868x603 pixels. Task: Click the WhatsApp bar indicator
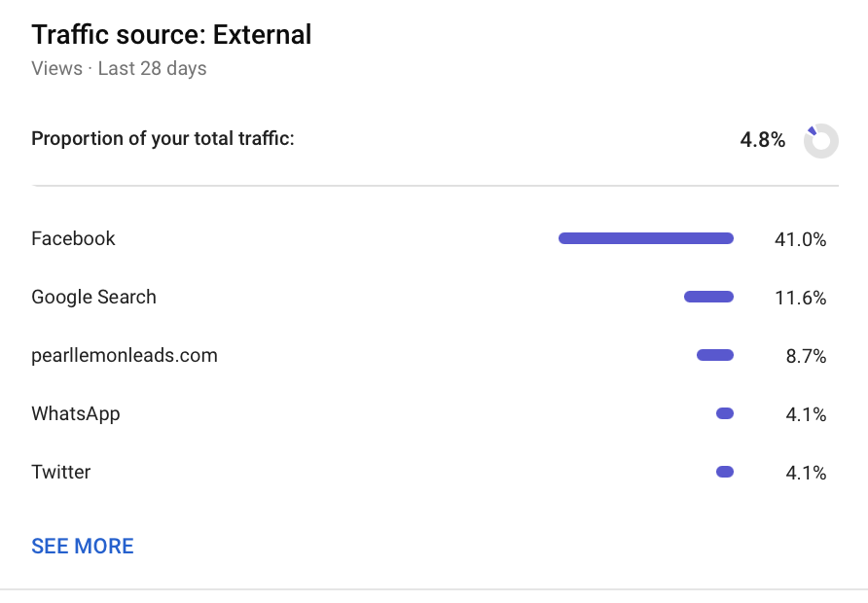725,413
